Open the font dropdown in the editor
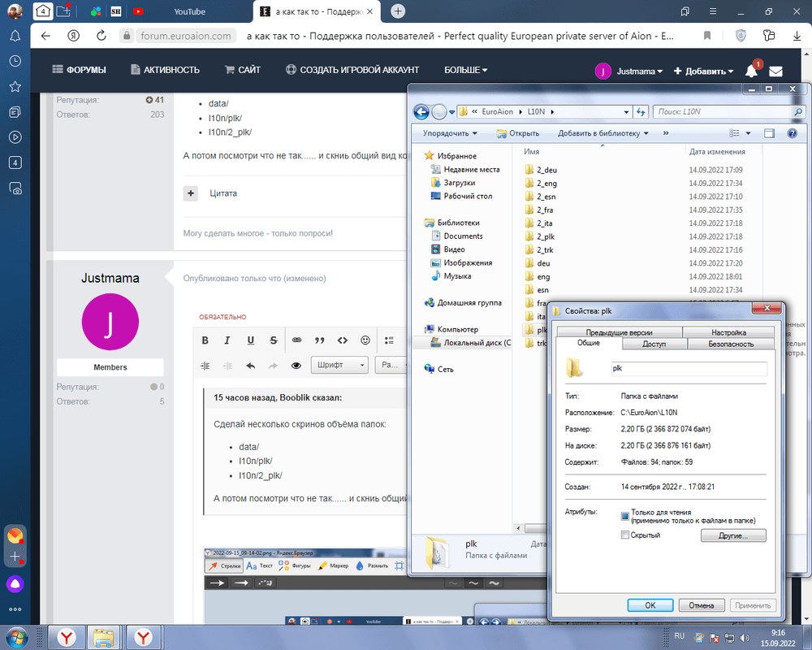This screenshot has width=812, height=650. pyautogui.click(x=340, y=366)
